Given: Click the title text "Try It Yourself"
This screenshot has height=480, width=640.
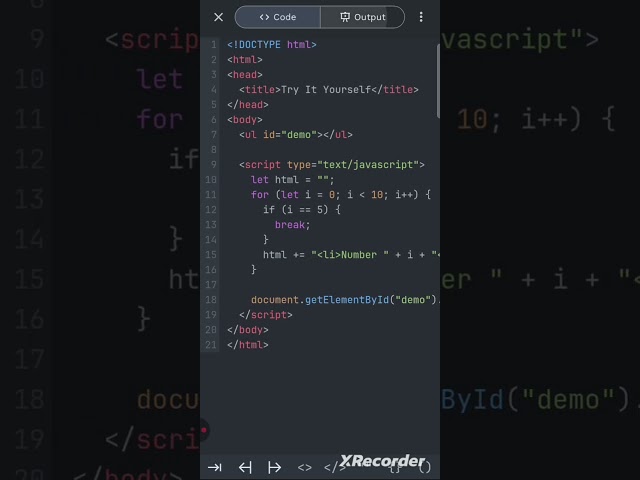Looking at the screenshot, I should click(326, 89).
